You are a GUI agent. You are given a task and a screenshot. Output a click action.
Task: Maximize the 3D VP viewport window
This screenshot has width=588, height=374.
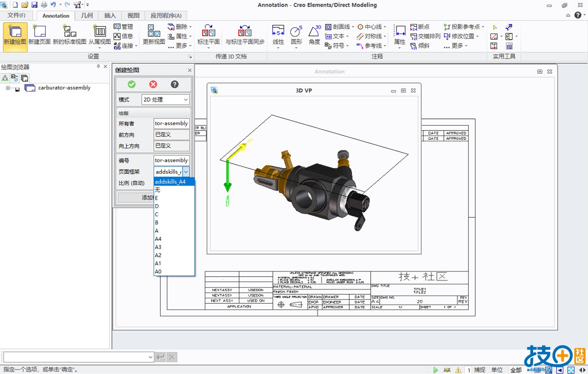point(403,90)
